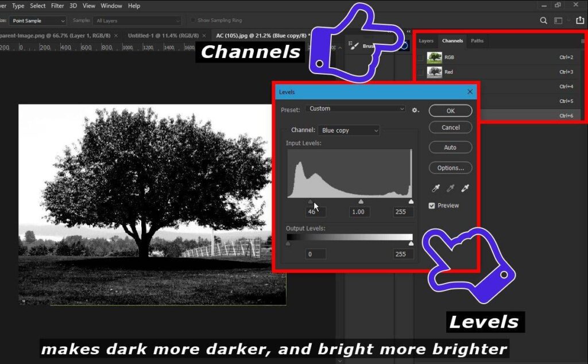Select the channel row with Ctrl+5 shortcut
This screenshot has width=588, height=364.
[531, 101]
